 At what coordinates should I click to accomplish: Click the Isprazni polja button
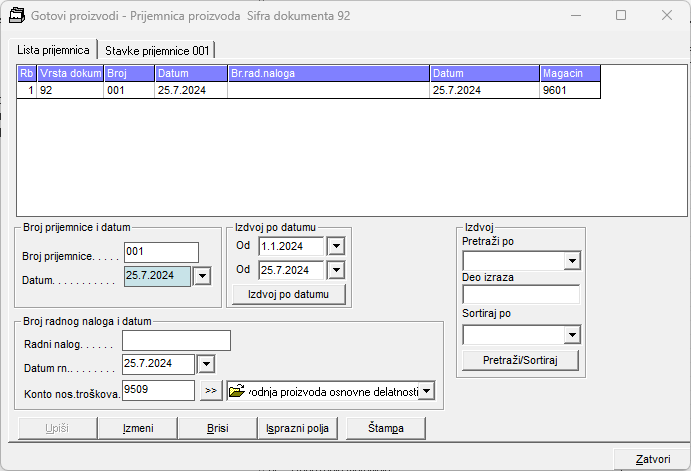point(298,428)
